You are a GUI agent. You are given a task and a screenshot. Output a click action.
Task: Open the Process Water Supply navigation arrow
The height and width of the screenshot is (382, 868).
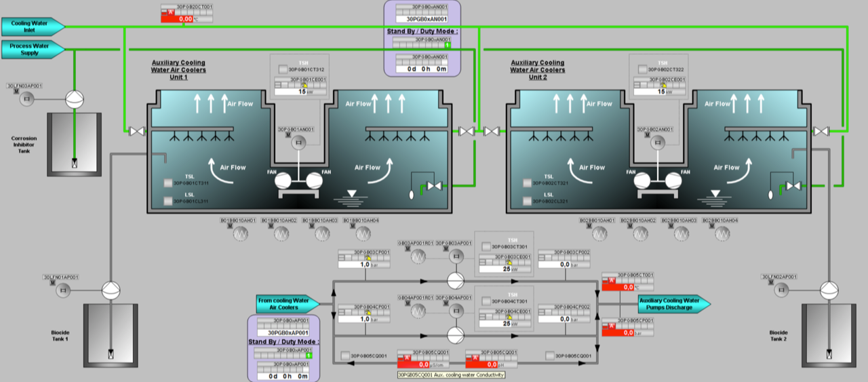coord(33,50)
